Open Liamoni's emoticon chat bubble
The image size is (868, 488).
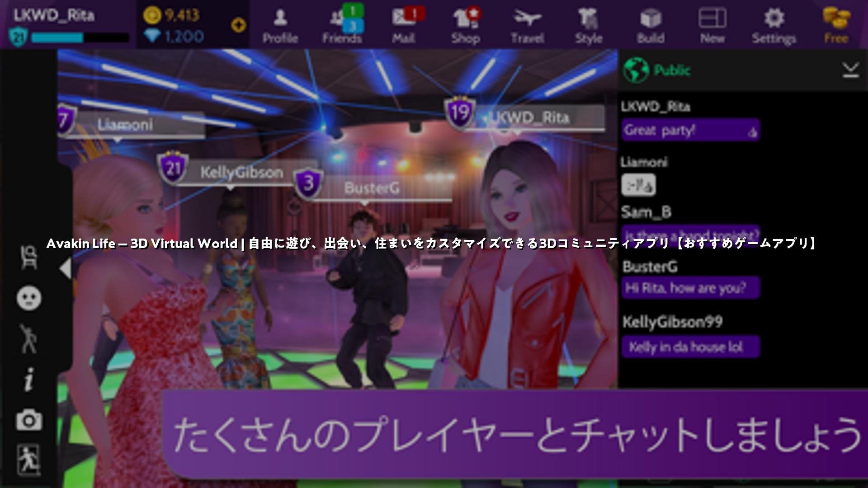point(638,185)
